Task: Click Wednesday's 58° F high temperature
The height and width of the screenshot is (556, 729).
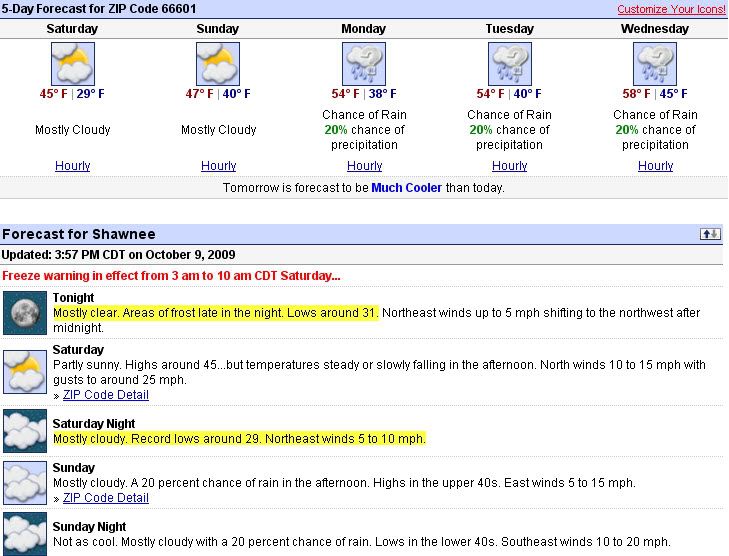Action: pos(636,93)
